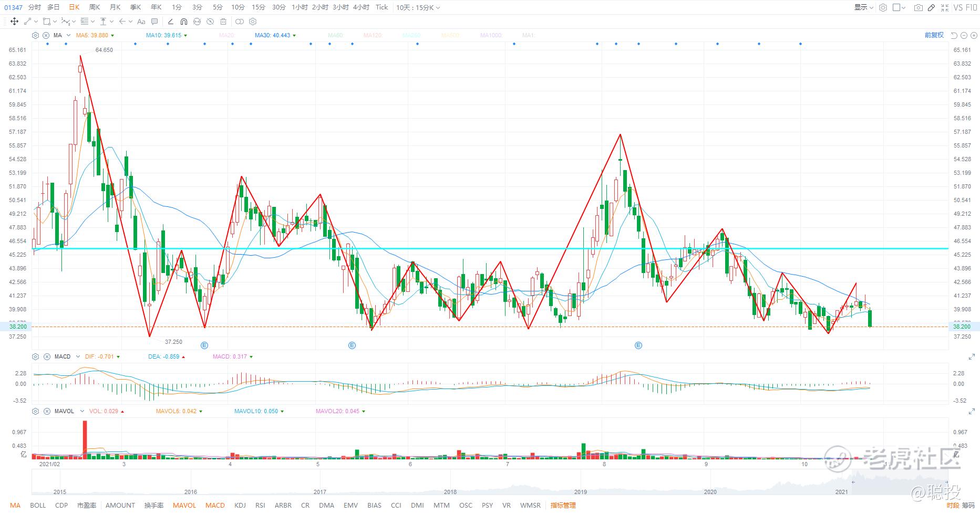
Task: Click the 2016 region on the overview timeline
Action: pyautogui.click(x=191, y=492)
